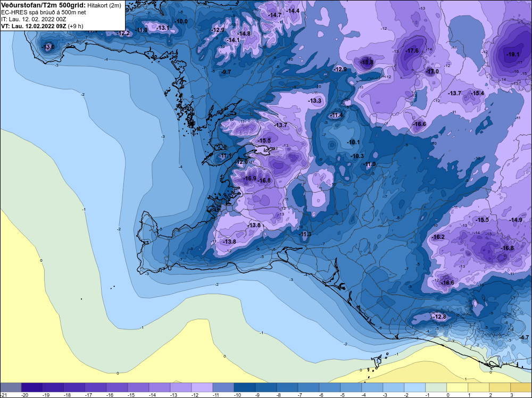Click the 'EC-HRES spá brúuð á 500m net' line
The width and height of the screenshot is (532, 398).
pyautogui.click(x=44, y=13)
